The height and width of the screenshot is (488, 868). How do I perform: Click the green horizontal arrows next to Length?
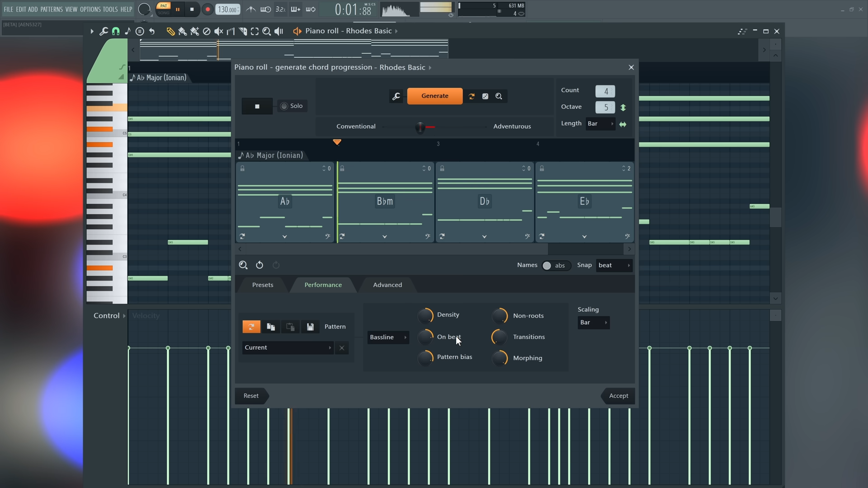[623, 124]
